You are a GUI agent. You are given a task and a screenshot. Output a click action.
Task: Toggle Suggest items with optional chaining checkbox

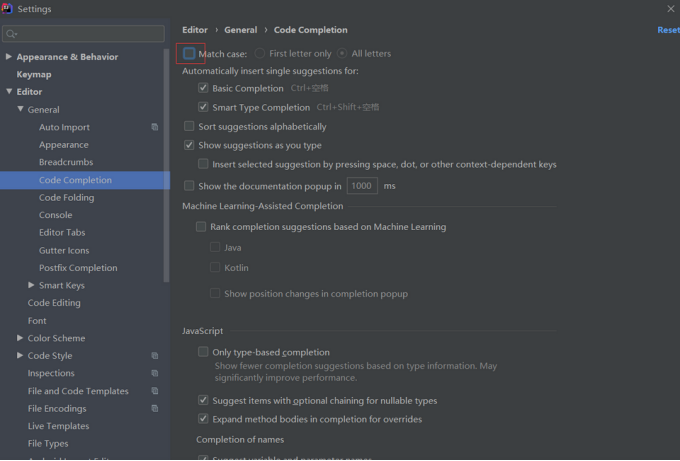coord(203,400)
